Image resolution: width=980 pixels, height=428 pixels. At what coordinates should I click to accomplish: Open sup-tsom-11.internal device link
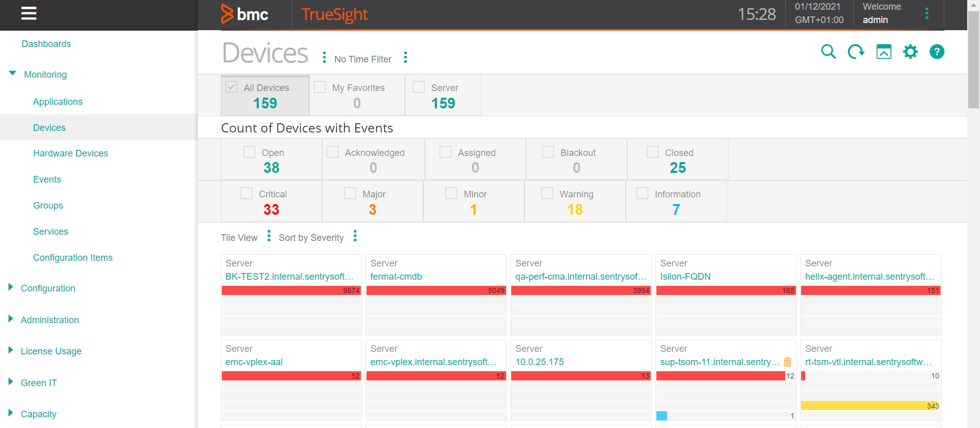click(x=720, y=362)
